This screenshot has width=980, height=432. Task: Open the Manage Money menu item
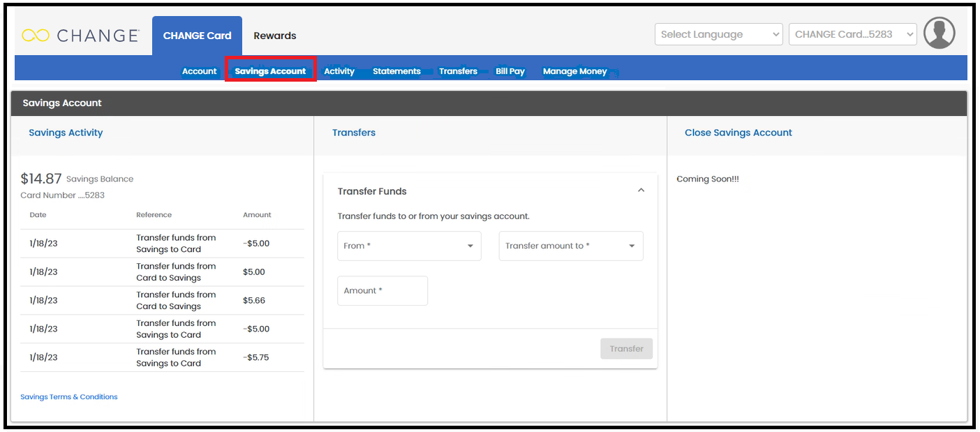(575, 71)
